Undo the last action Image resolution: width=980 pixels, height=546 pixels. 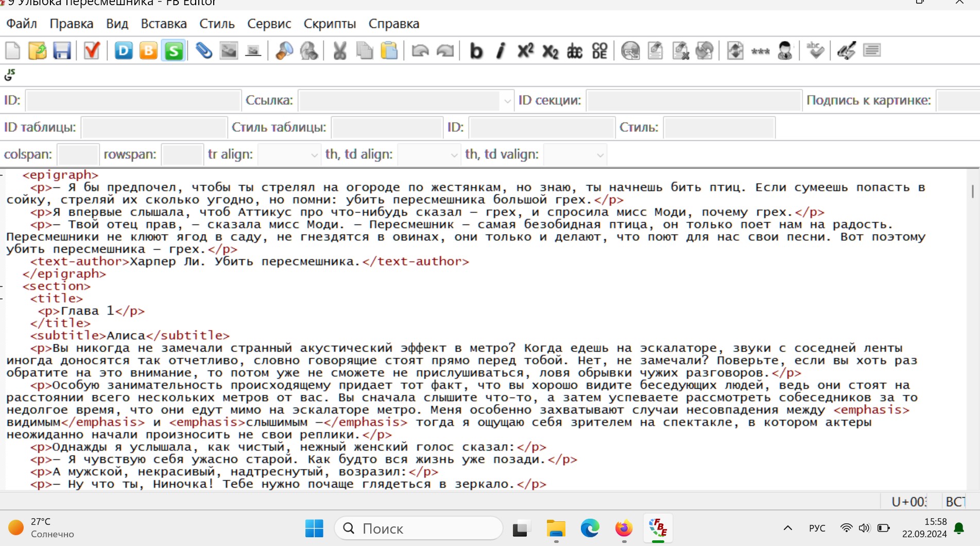coord(420,50)
